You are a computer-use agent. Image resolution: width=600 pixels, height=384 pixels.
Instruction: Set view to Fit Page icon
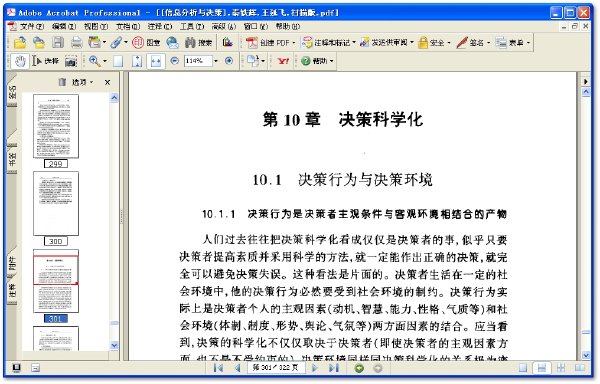(x=137, y=61)
